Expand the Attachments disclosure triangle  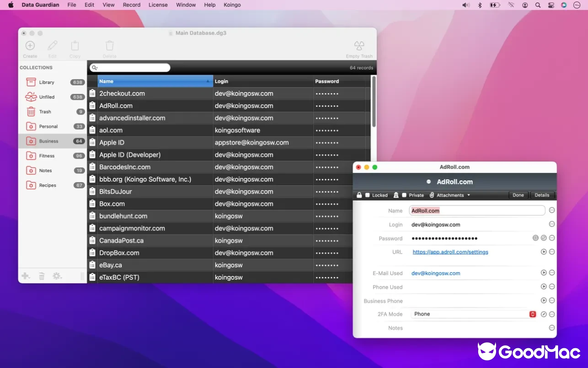coord(469,195)
